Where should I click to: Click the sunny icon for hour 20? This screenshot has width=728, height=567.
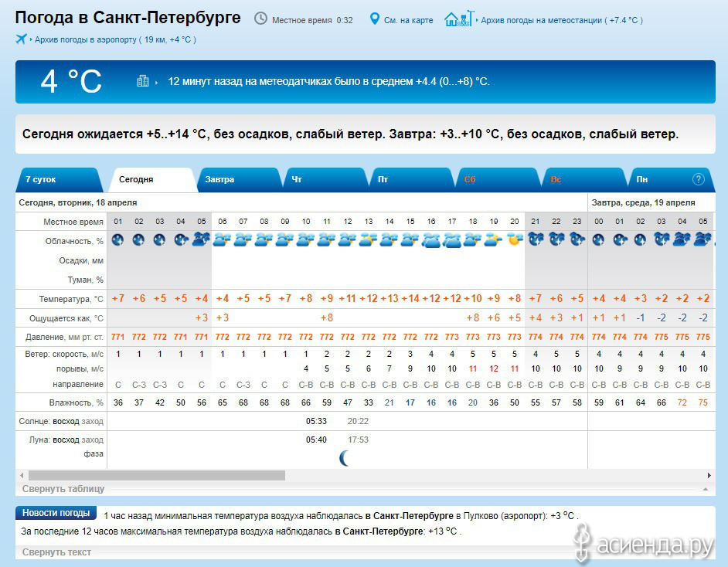pyautogui.click(x=515, y=240)
